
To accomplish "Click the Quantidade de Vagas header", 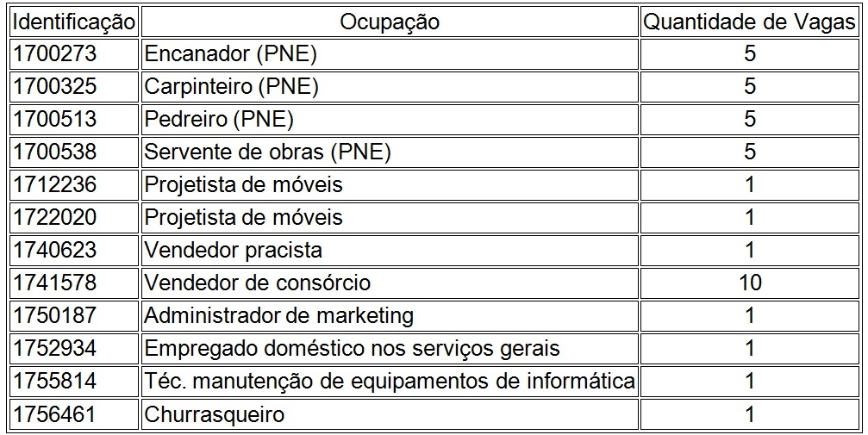I will 750,22.
